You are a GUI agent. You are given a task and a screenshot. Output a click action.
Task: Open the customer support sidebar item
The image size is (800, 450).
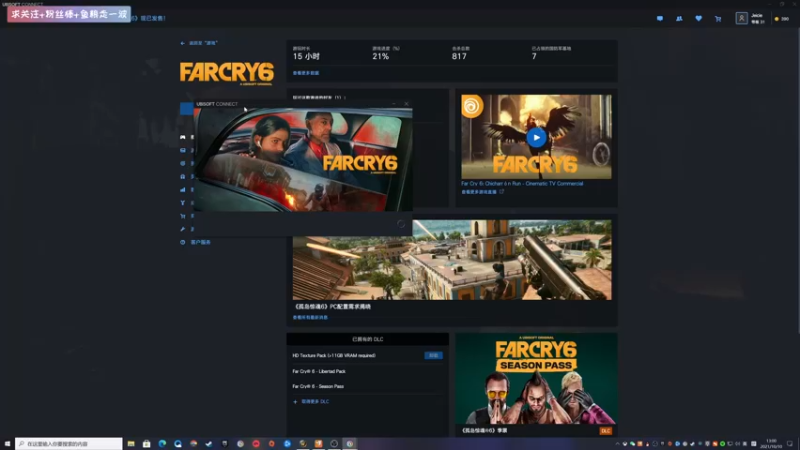pyautogui.click(x=195, y=242)
